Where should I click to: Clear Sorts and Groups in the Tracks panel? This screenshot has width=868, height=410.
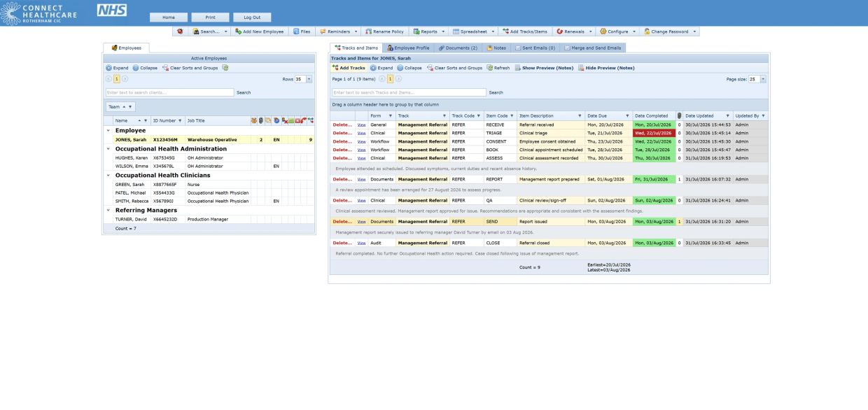coord(454,68)
